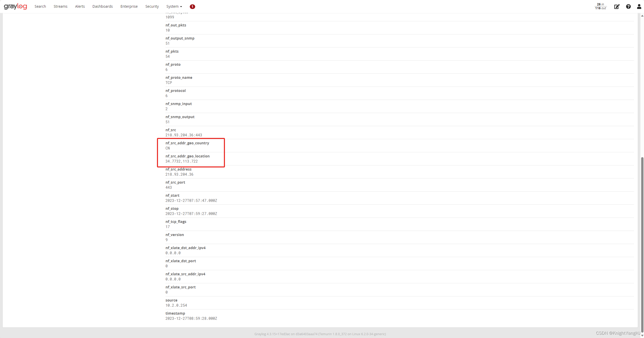Click the nf_src_addr_geo_country field name

pyautogui.click(x=187, y=143)
